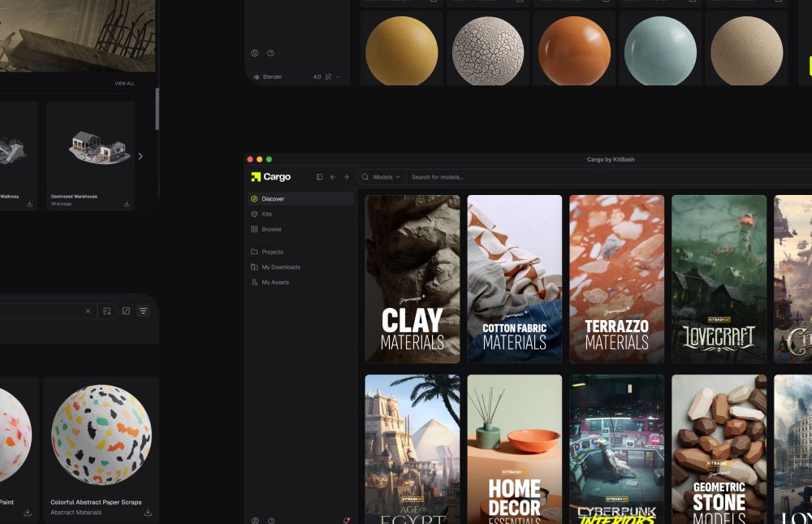Select Discover in the sidebar
This screenshot has width=812, height=524.
300,198
